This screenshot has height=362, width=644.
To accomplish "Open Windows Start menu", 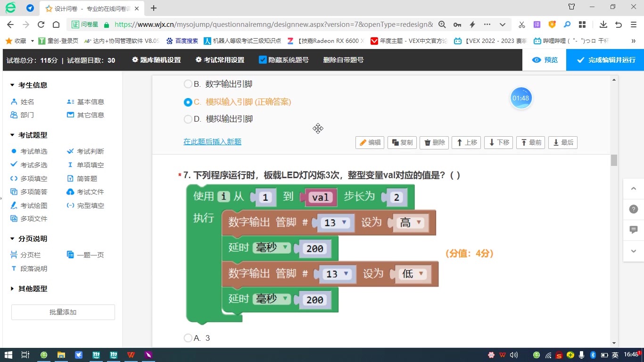I will point(8,354).
